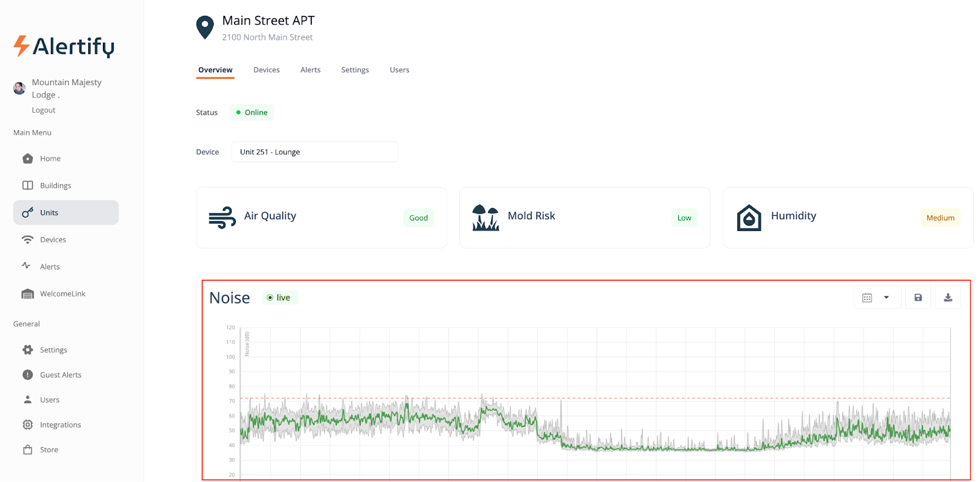Click the Alertify logo
This screenshot has width=980, height=482.
click(x=64, y=47)
